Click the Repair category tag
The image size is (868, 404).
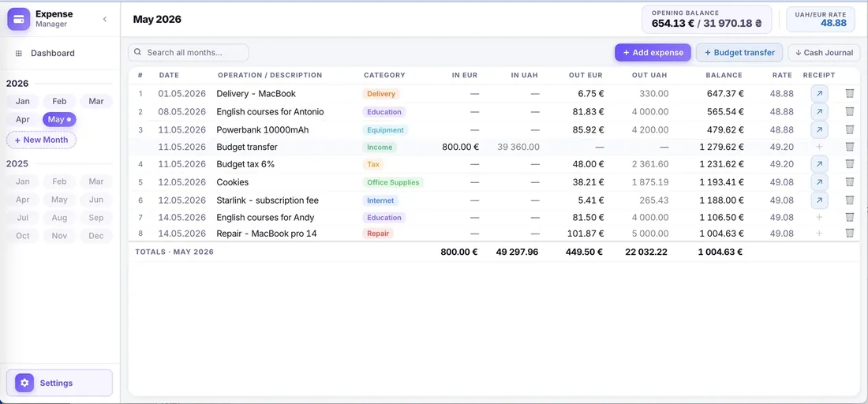378,234
